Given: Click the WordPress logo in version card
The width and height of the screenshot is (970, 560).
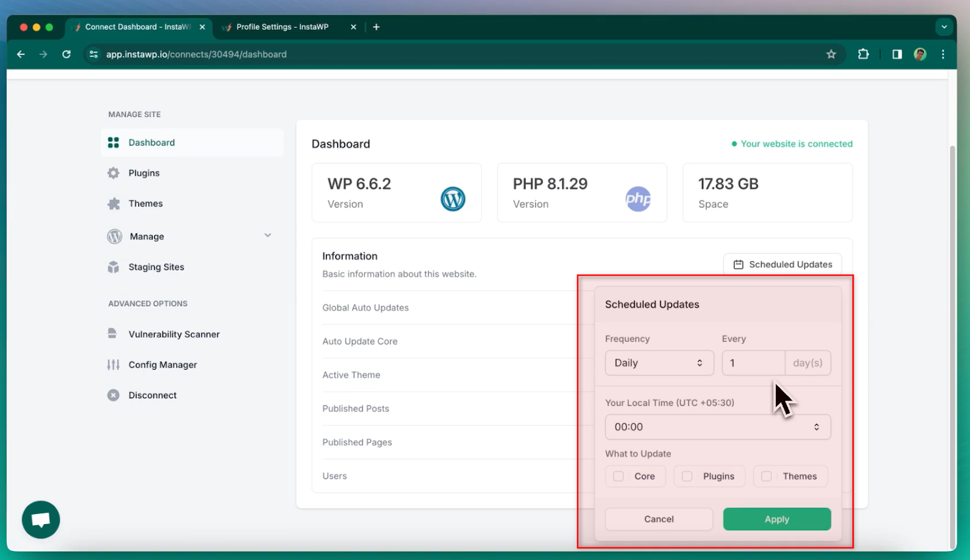Looking at the screenshot, I should click(x=453, y=199).
